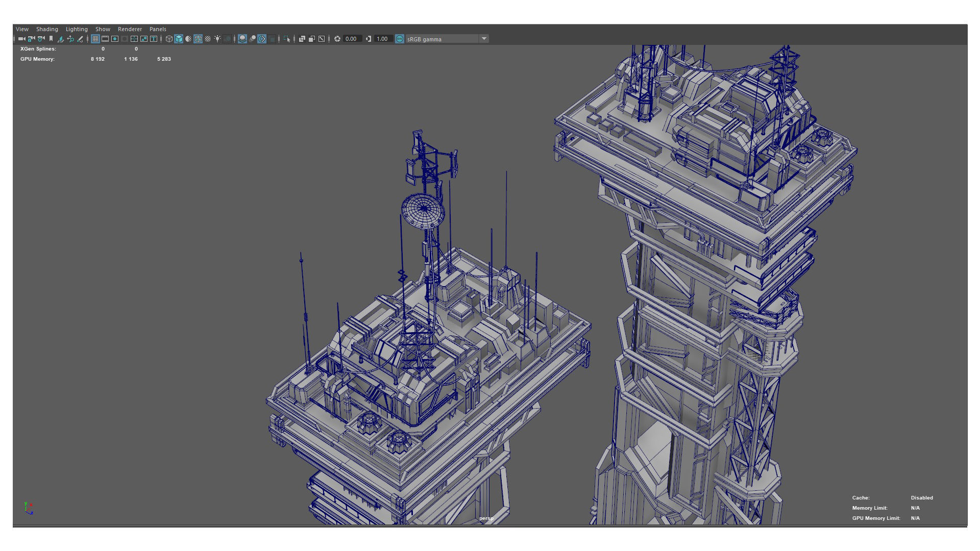Viewport: 980px width, 551px height.
Task: Click the 2D Pan/Zoom icon
Action: (70, 39)
